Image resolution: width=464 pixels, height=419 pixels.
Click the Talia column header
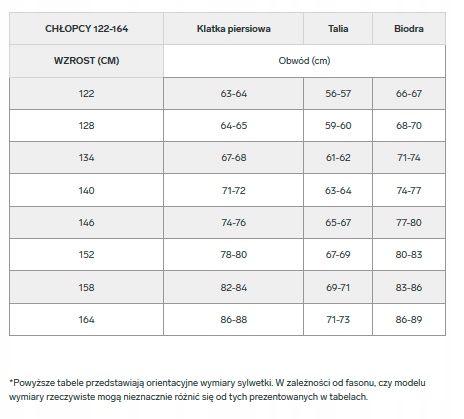[338, 29]
